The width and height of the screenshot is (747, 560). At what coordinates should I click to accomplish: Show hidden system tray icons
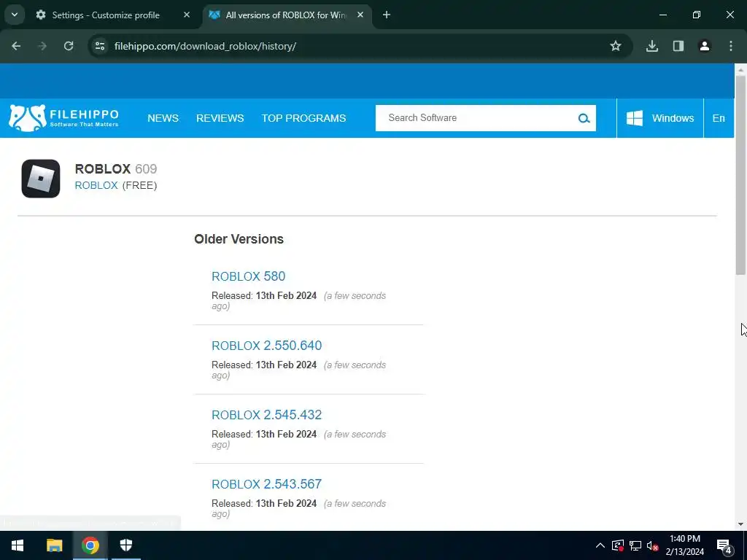click(600, 545)
